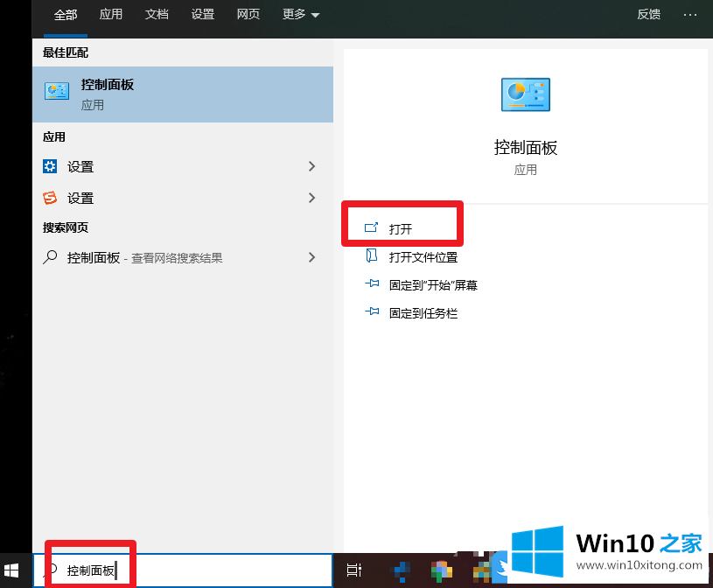This screenshot has height=588, width=713.
Task: Switch to the 网页 tab
Action: [x=248, y=15]
